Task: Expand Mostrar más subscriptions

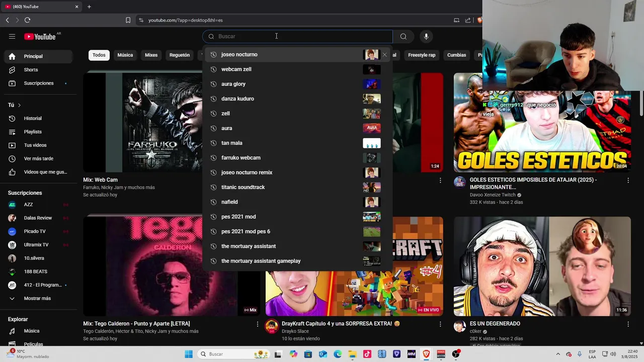Action: tap(38, 299)
